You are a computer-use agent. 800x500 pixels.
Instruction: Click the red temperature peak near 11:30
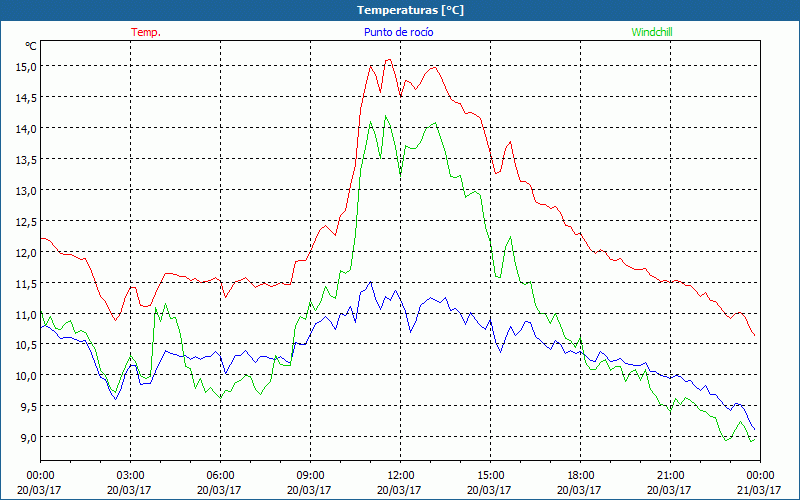(x=388, y=60)
